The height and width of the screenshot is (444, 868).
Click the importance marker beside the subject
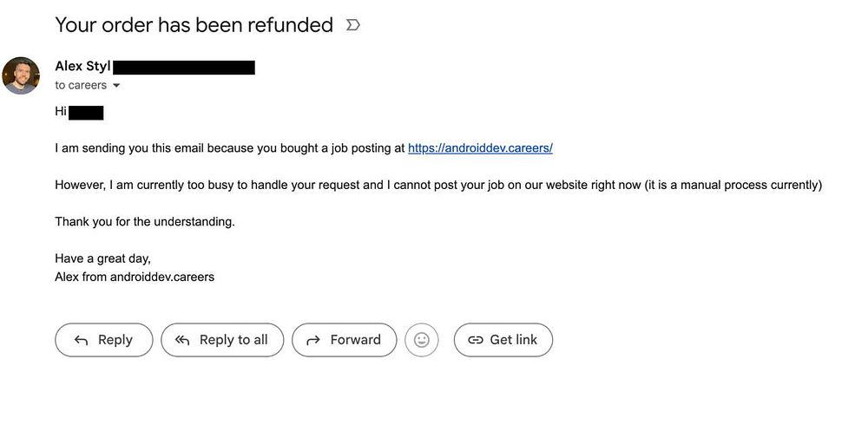point(352,26)
